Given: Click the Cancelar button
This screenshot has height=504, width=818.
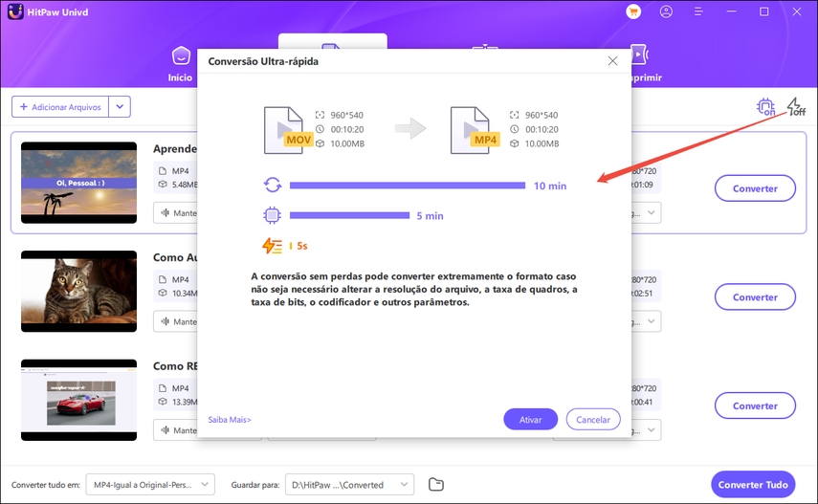Looking at the screenshot, I should 593,419.
